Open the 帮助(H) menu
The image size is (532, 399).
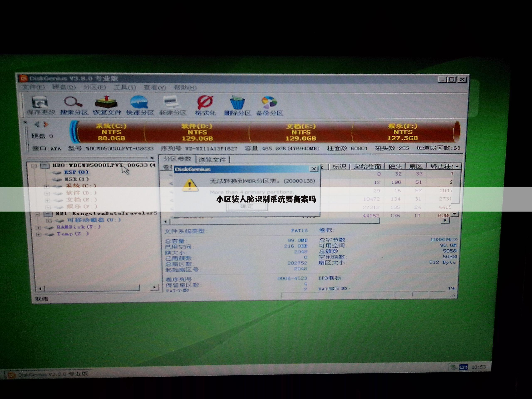(x=185, y=87)
